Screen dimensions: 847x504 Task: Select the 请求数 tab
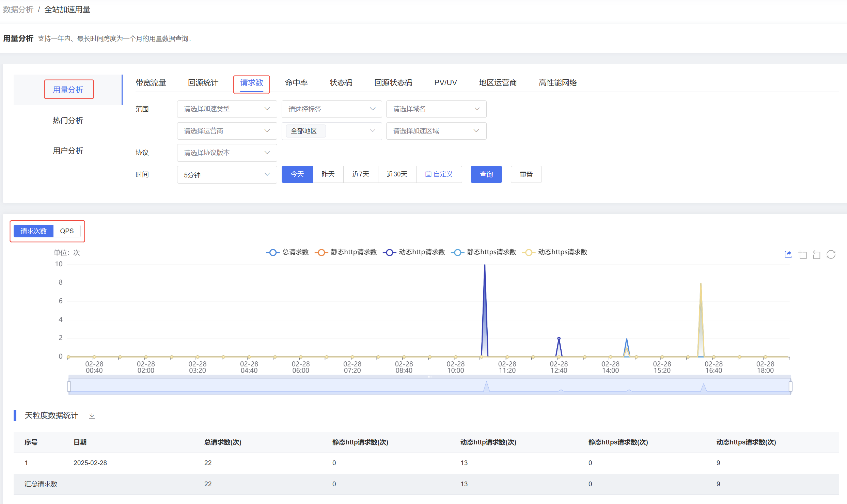point(252,83)
